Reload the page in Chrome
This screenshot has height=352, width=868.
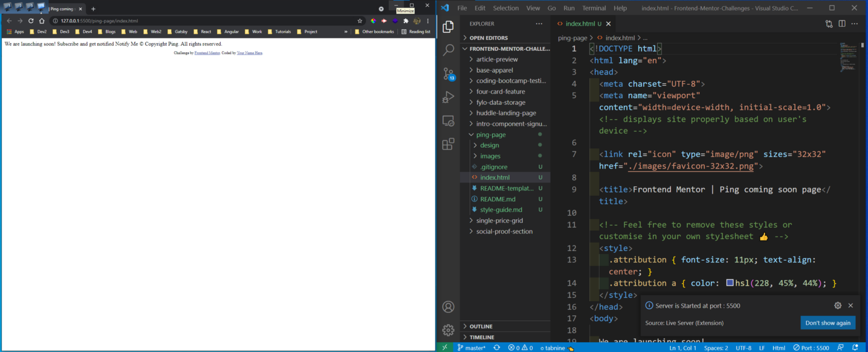(31, 20)
